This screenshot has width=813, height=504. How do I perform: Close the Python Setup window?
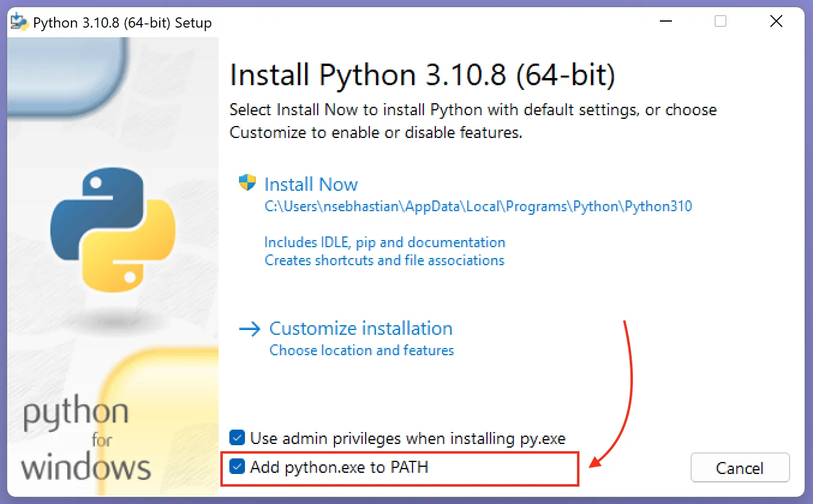coord(776,22)
